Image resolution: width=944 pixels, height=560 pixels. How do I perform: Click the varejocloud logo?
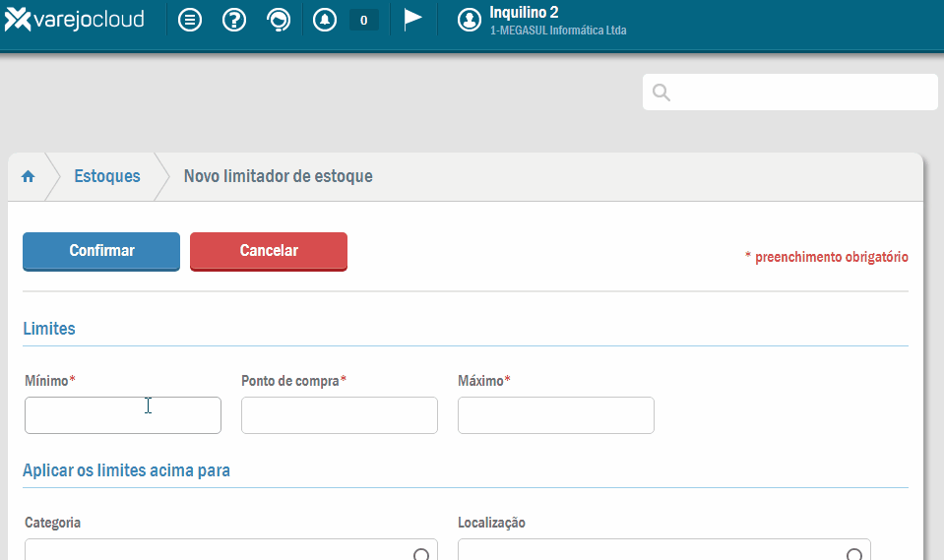click(x=75, y=20)
